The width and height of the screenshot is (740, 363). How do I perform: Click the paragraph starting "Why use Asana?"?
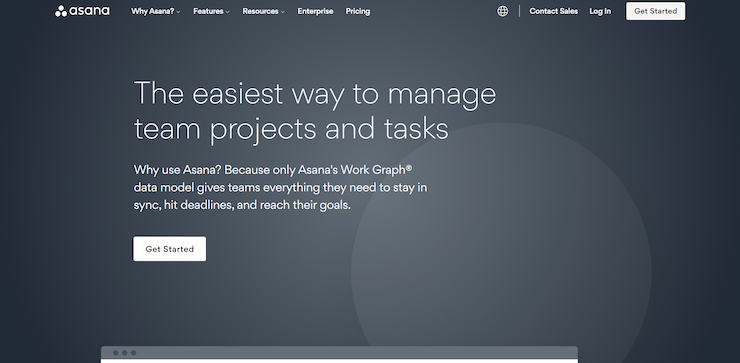click(x=280, y=187)
